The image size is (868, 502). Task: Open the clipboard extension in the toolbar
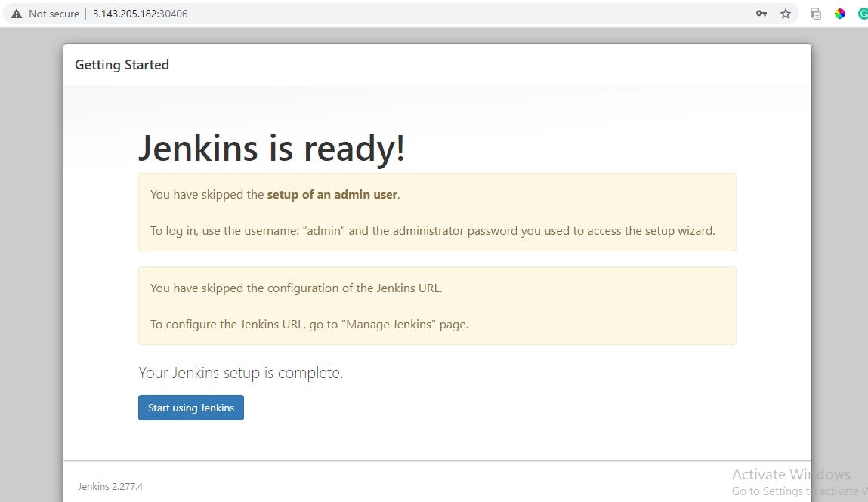point(815,13)
